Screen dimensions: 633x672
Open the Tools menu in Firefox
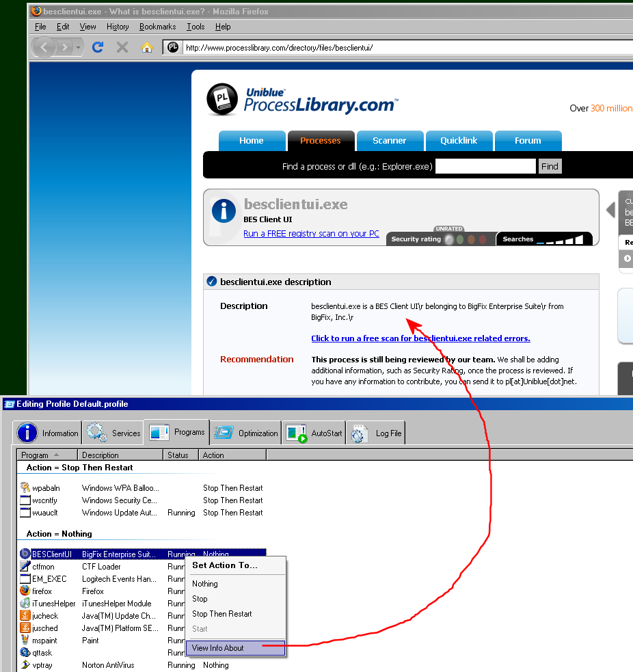196,27
